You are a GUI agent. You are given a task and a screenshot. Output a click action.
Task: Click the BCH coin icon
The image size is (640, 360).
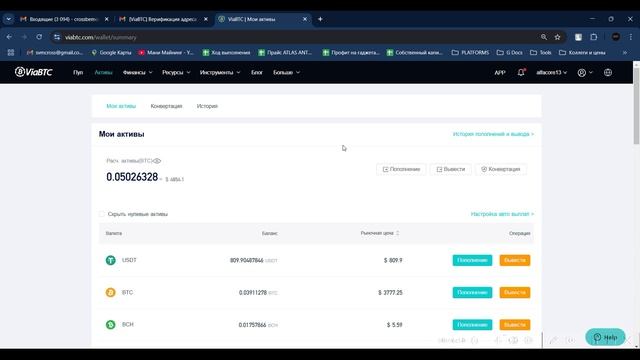point(111,324)
